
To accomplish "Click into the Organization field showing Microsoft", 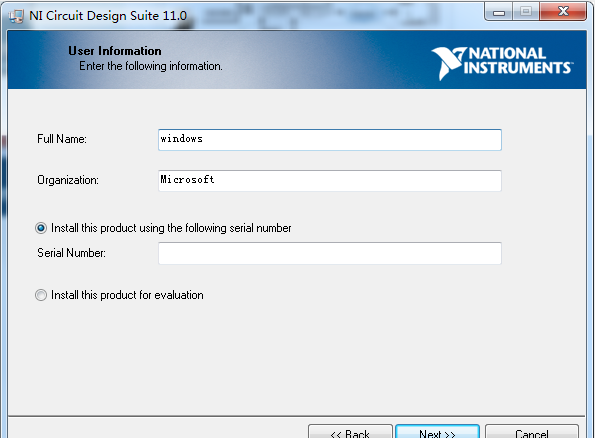I will click(330, 181).
